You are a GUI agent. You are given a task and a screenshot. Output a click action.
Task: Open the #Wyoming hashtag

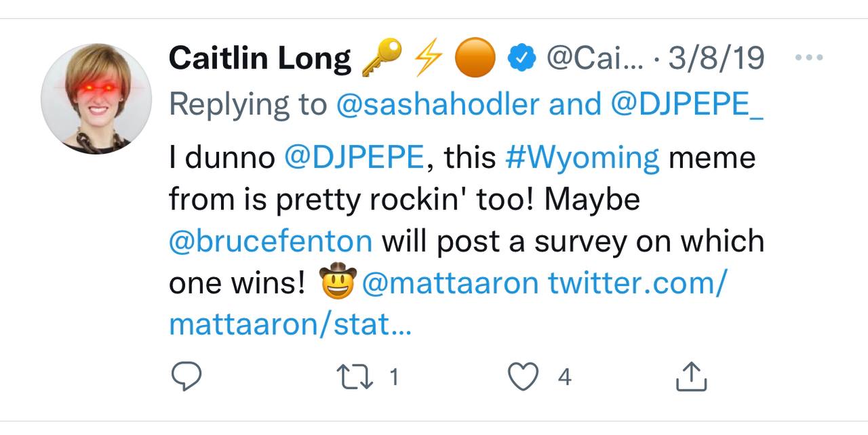tap(583, 158)
